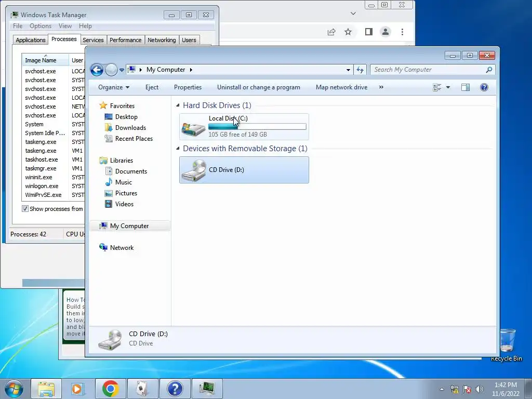Click the Chrome side panel icon
This screenshot has height=399, width=532.
pyautogui.click(x=368, y=32)
